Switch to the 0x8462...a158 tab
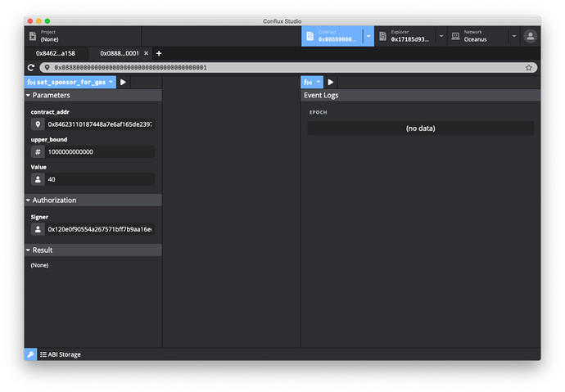 [55, 53]
